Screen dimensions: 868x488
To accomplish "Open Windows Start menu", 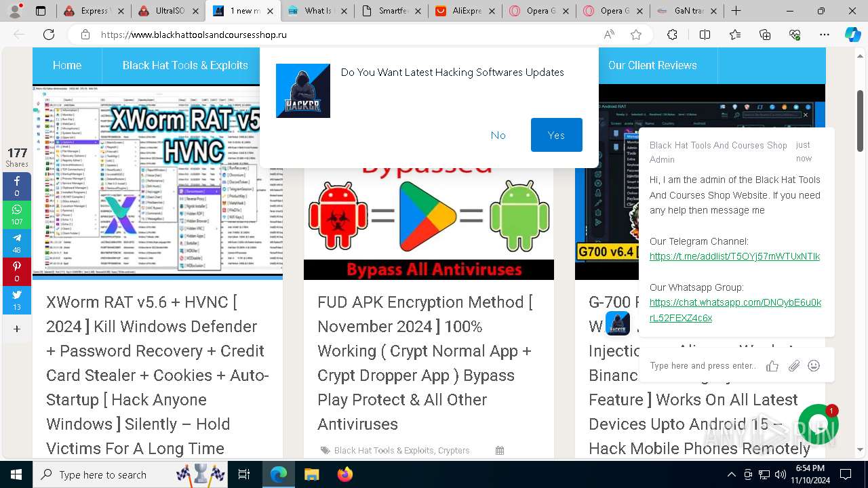I will [x=16, y=474].
